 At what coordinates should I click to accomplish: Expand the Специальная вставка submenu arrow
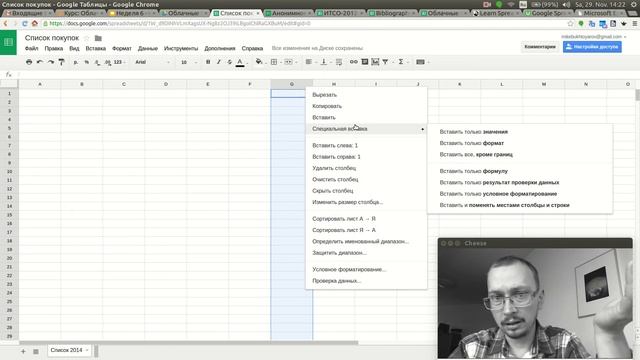422,129
